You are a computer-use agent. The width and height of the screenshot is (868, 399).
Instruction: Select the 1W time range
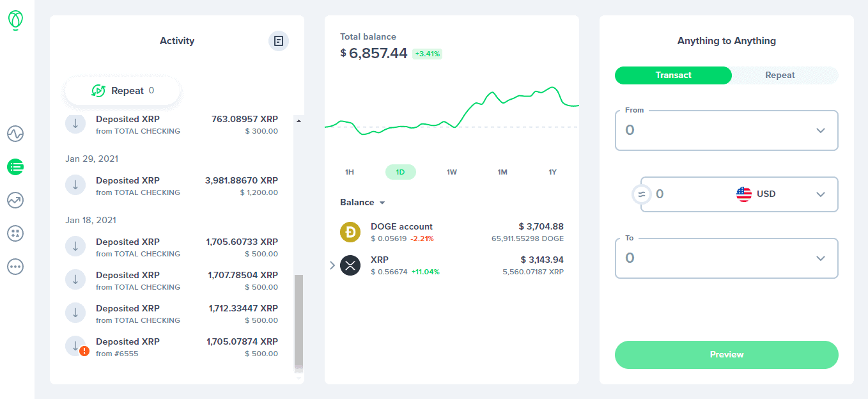click(451, 172)
